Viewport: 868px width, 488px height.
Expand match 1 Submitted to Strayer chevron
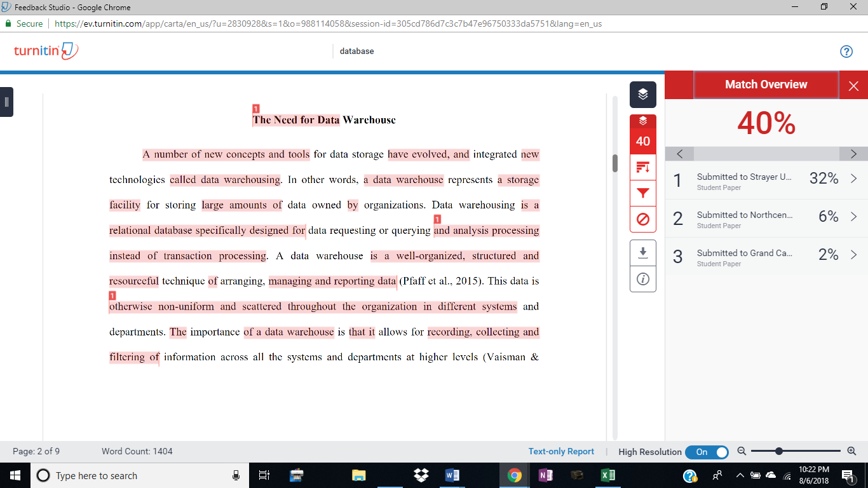(853, 179)
